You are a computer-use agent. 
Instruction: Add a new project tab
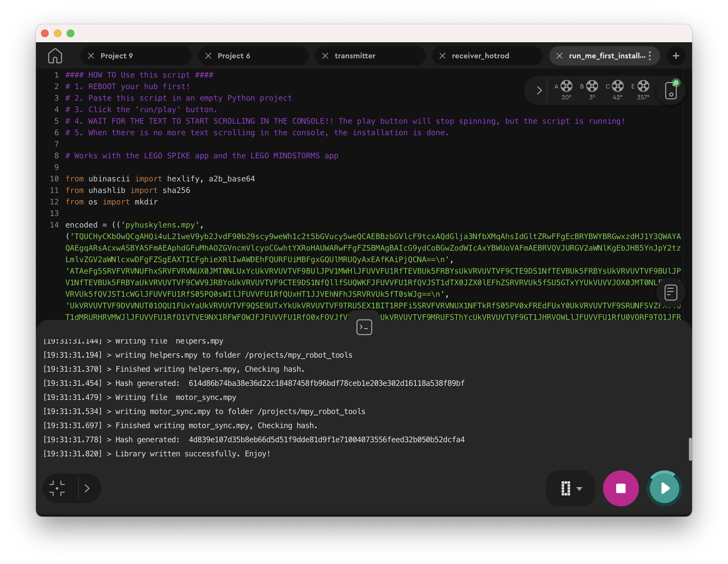pos(676,56)
